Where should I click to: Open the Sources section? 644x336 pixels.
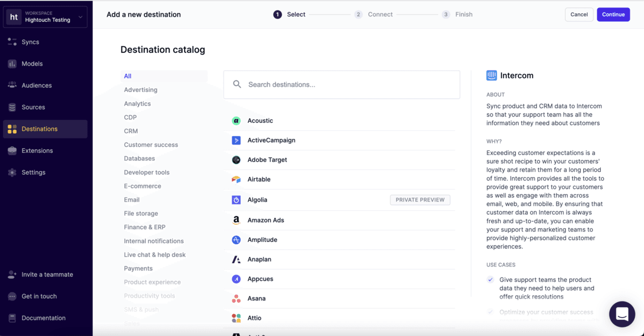pyautogui.click(x=13, y=107)
